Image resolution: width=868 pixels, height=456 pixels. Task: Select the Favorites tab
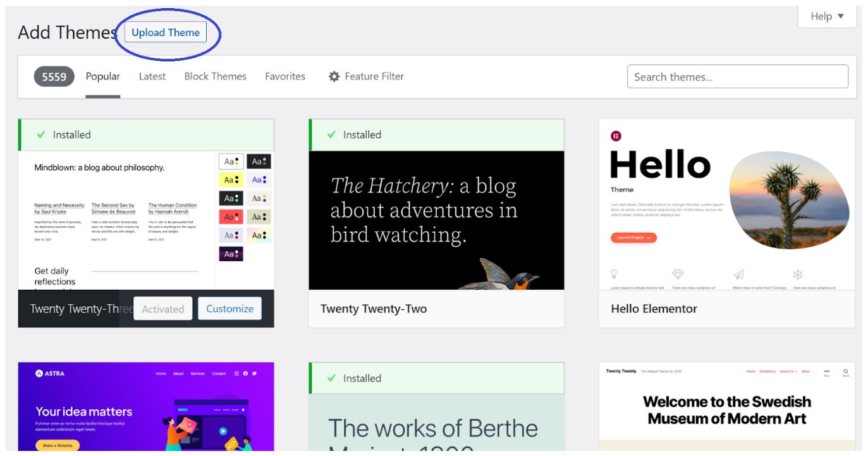[x=285, y=77]
